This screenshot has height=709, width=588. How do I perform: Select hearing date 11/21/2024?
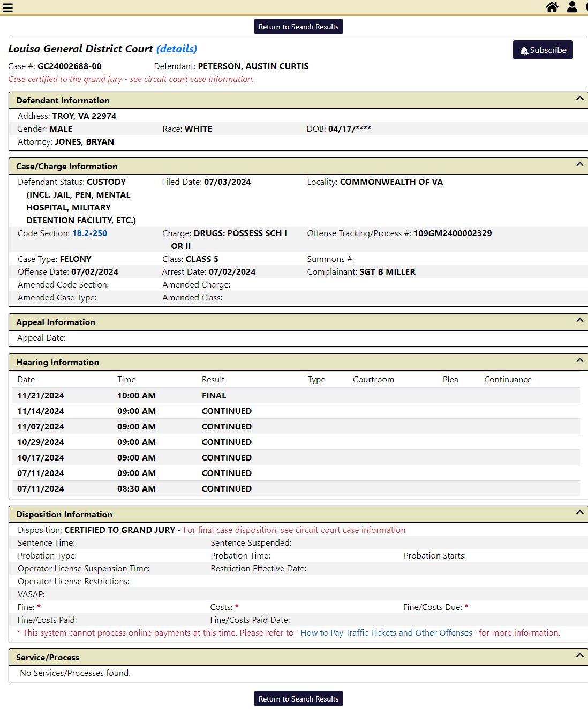41,396
